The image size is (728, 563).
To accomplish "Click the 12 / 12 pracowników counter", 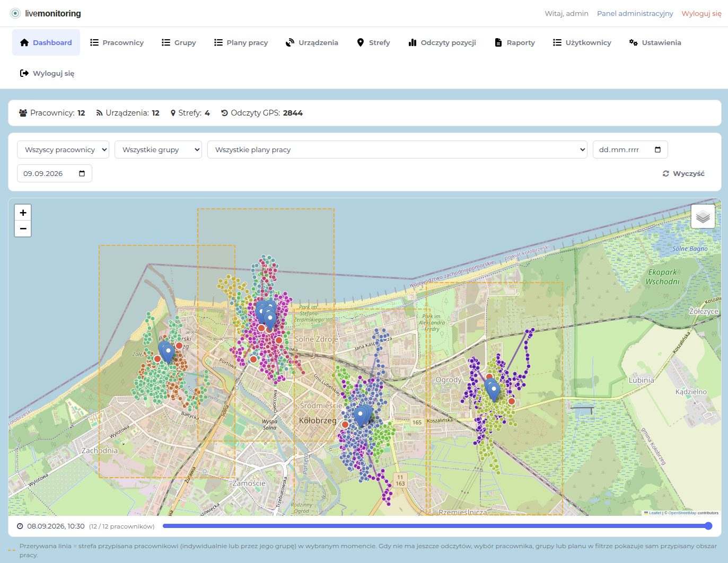I will click(x=122, y=526).
